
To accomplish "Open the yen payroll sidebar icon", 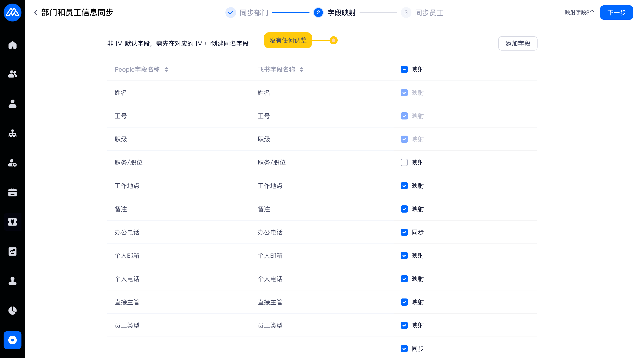I will coord(12,222).
